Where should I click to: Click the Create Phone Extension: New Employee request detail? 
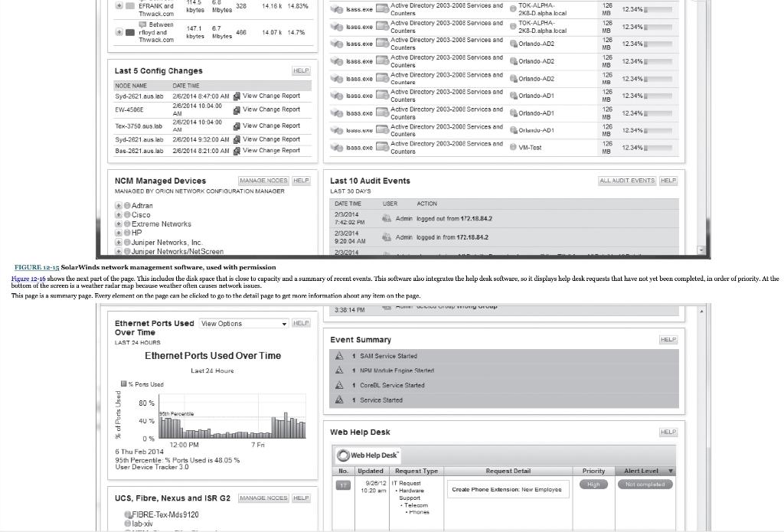point(507,489)
